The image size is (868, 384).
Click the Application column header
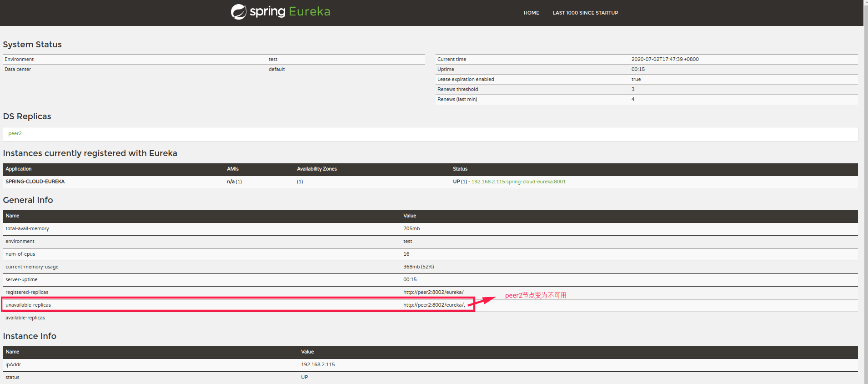(19, 169)
